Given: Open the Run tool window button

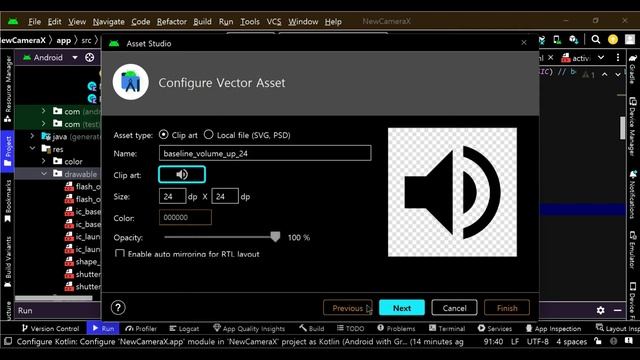Looking at the screenshot, I should [x=103, y=328].
